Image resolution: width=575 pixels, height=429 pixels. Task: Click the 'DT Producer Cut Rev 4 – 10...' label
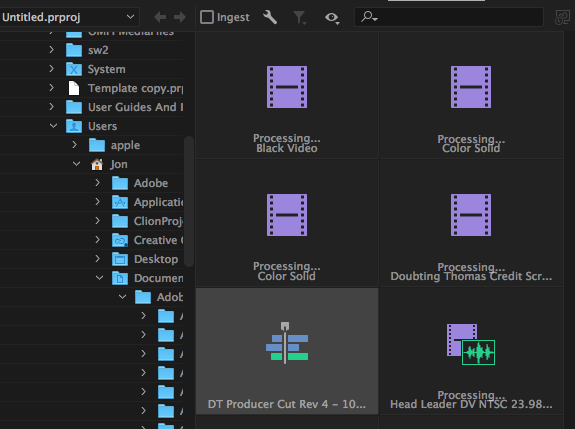(x=287, y=404)
